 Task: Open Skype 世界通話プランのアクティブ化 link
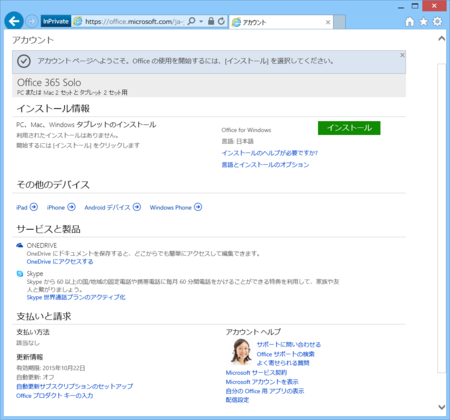[x=76, y=297]
